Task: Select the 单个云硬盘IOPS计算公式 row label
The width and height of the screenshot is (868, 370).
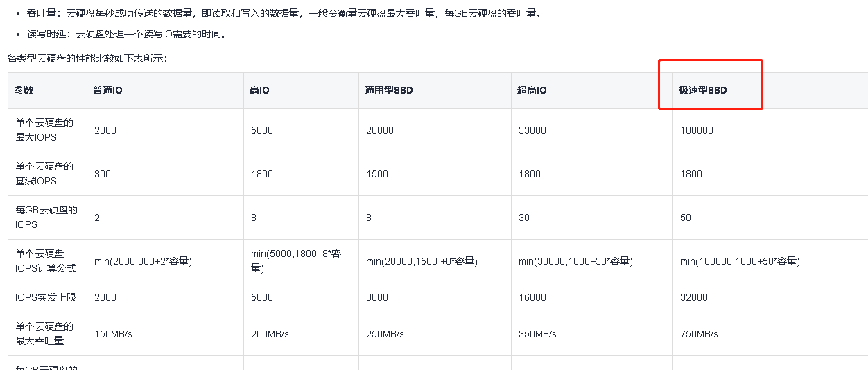Action: pyautogui.click(x=46, y=261)
